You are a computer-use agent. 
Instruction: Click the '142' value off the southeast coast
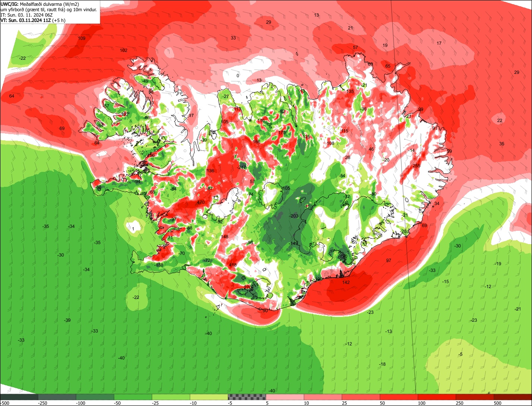[x=346, y=282]
